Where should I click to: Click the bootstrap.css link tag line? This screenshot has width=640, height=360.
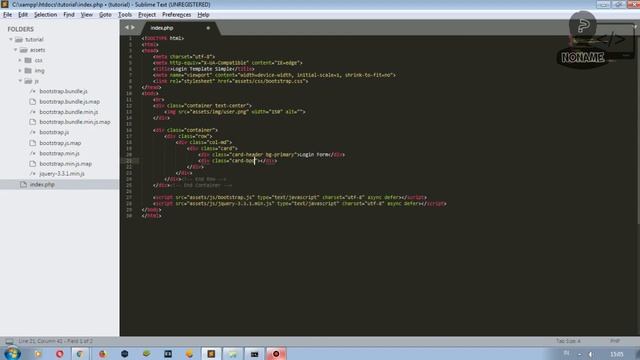coord(231,81)
